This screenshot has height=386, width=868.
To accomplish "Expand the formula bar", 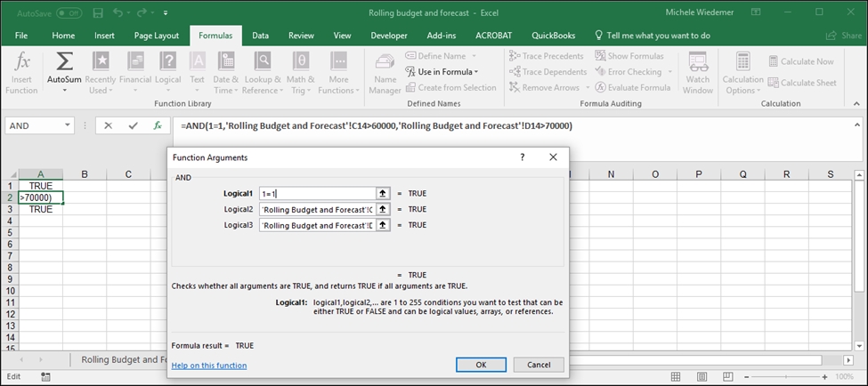I will pyautogui.click(x=857, y=125).
